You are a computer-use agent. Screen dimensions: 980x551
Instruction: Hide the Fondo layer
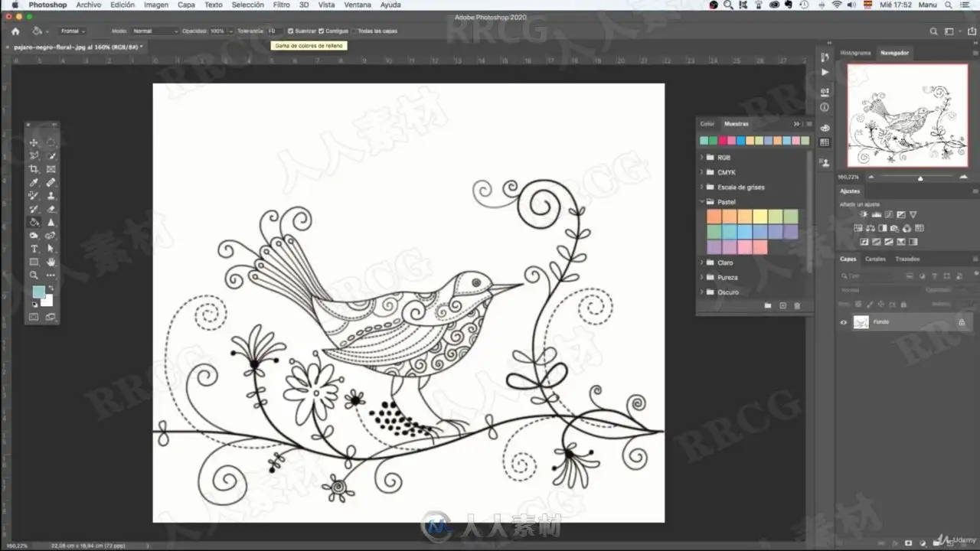844,322
